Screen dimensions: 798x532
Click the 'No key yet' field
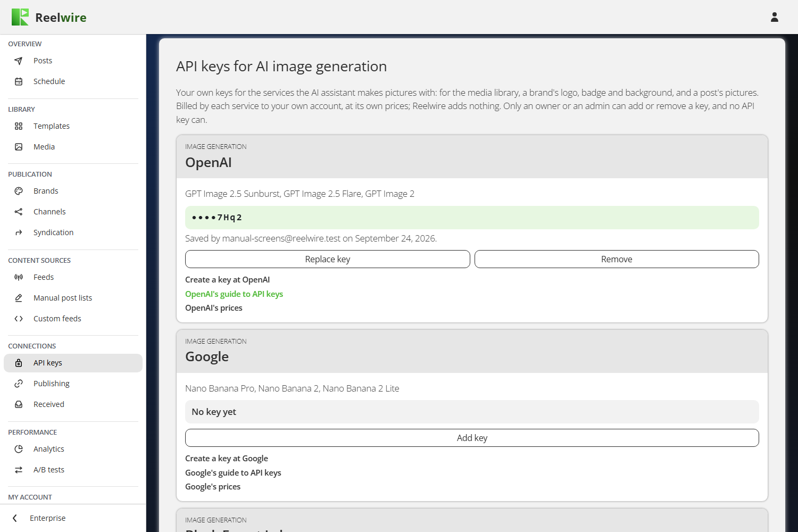click(x=472, y=412)
